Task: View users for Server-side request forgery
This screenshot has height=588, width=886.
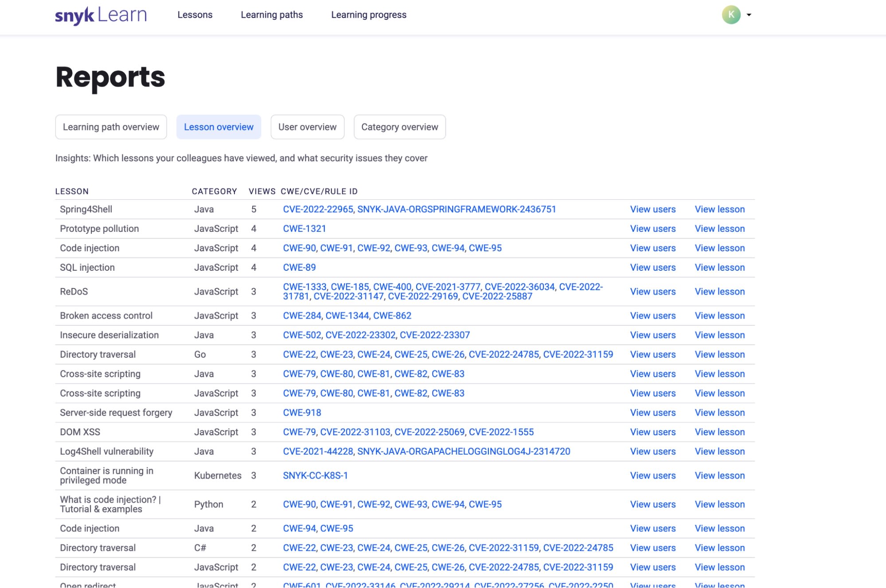Action: [653, 413]
